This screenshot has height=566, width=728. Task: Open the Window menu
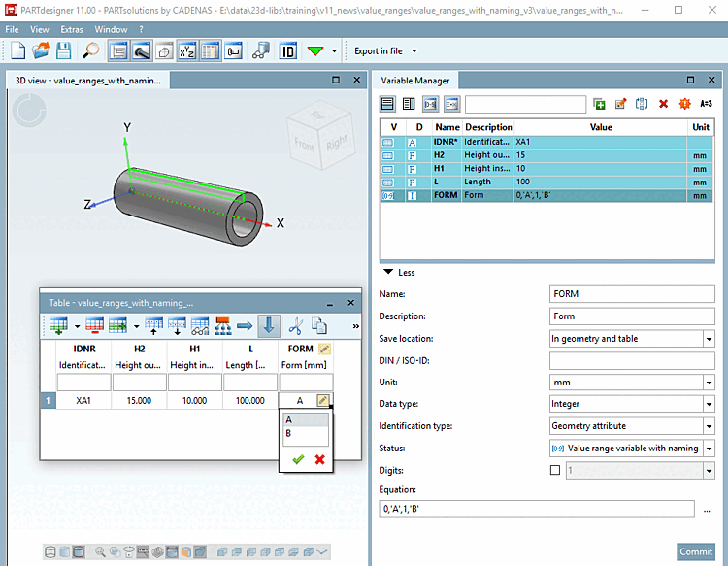(111, 29)
